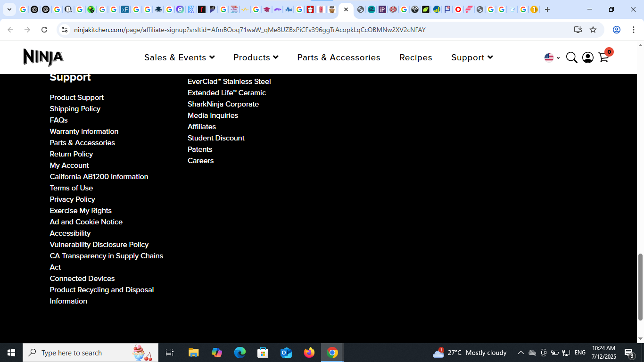Close the active browser tab

pos(346,9)
